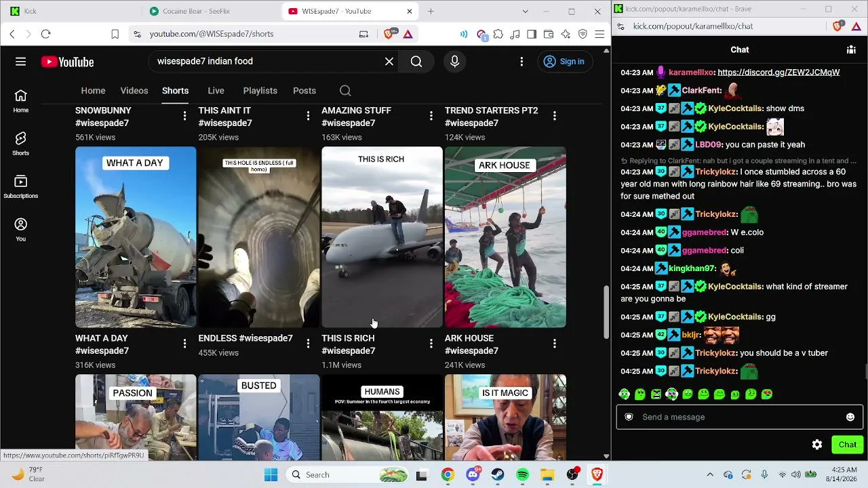Viewport: 868px width, 488px height.
Task: Open Shorts in the YouTube sidebar
Action: pyautogui.click(x=20, y=144)
